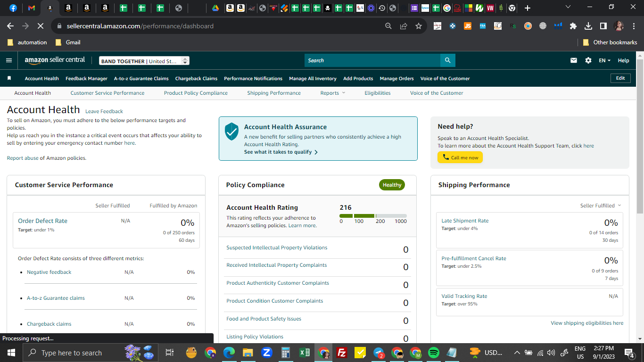This screenshot has width=644, height=362.
Task: Click the Call me now button
Action: [x=460, y=157]
